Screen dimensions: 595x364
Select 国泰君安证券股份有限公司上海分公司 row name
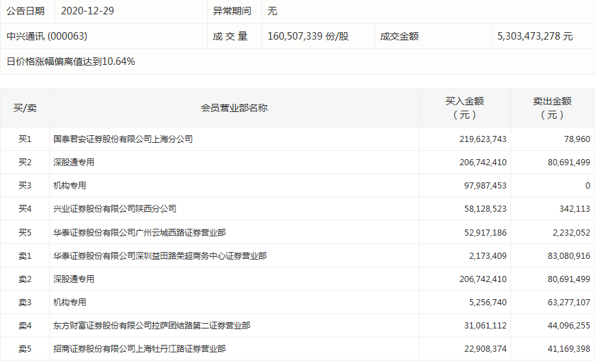(x=123, y=139)
